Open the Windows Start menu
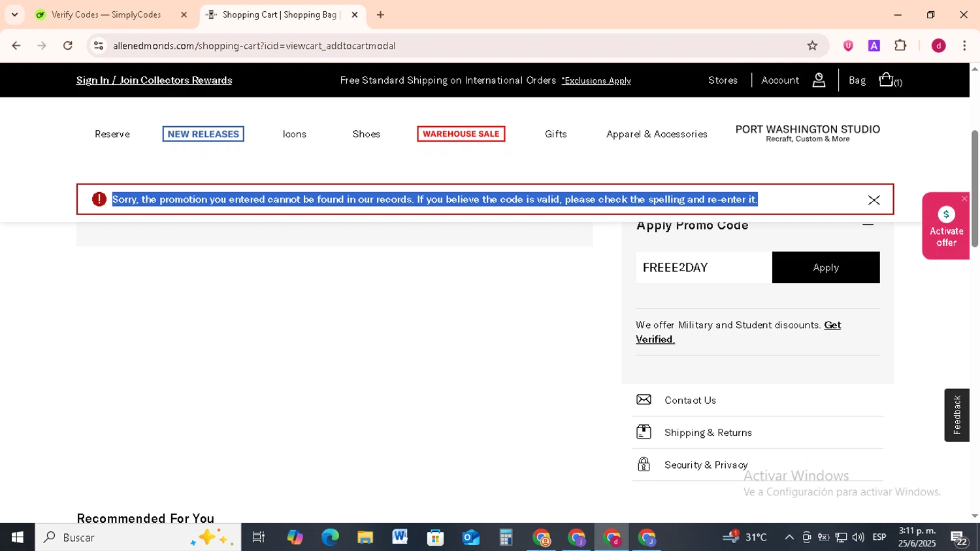This screenshot has width=980, height=551. [17, 537]
